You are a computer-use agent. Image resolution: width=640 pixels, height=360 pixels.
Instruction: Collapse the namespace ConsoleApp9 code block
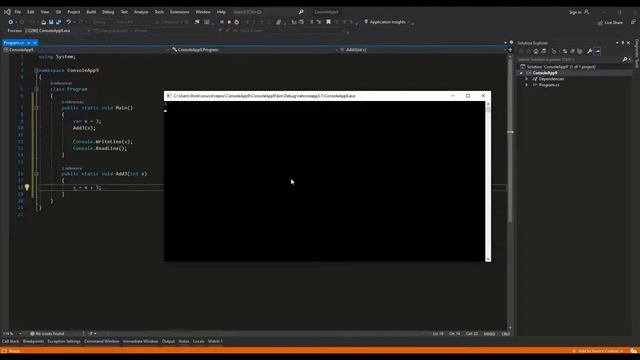coord(36,70)
